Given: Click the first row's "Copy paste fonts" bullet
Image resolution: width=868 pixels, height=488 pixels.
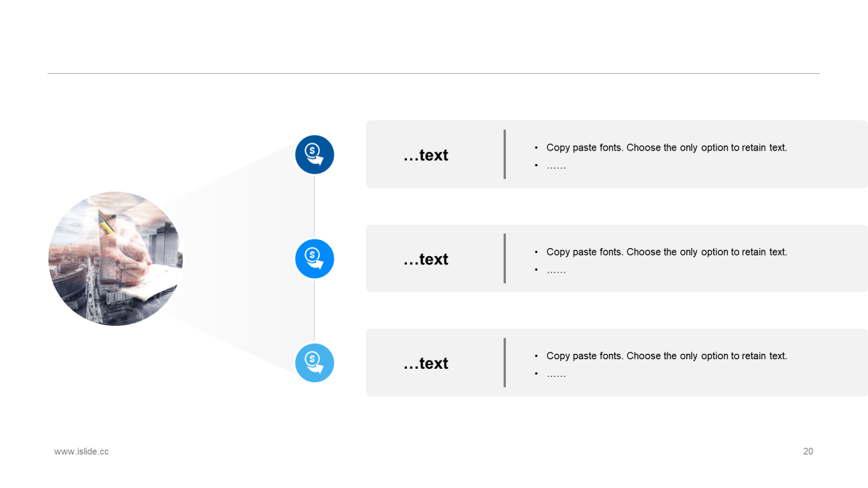Looking at the screenshot, I should (x=666, y=148).
